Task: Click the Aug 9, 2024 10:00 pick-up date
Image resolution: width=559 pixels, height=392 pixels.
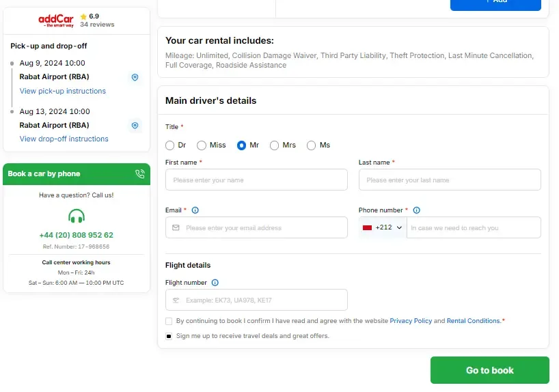Action: click(53, 63)
